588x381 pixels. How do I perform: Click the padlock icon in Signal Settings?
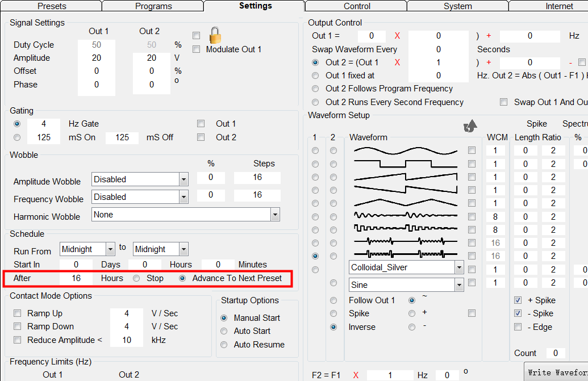215,35
